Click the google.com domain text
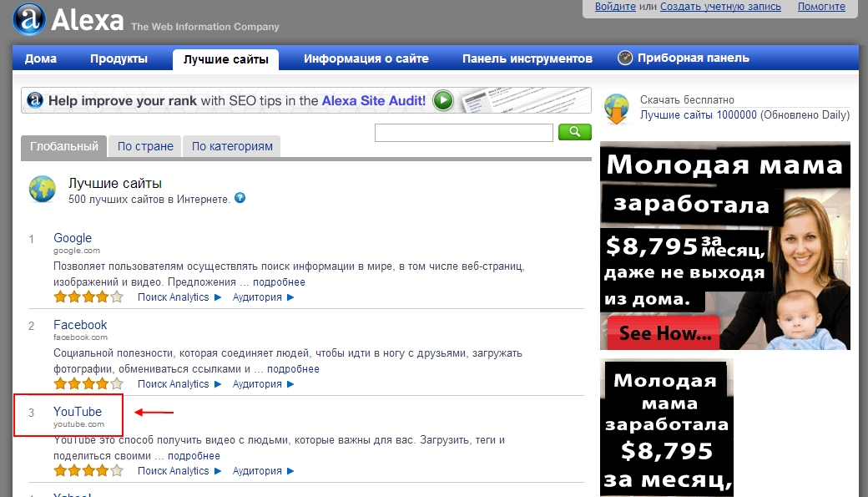 pyautogui.click(x=77, y=251)
